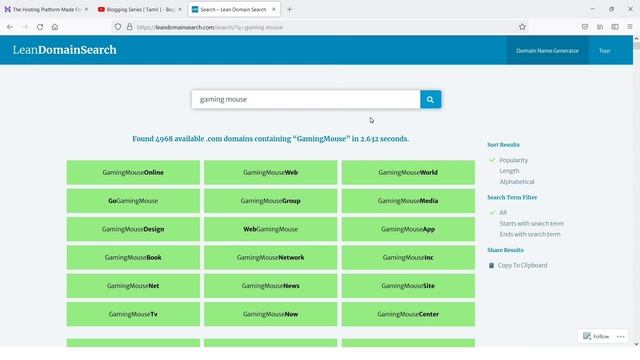The image size is (640, 360).
Task: Open Domain Name Generator menu item
Action: [x=547, y=51]
